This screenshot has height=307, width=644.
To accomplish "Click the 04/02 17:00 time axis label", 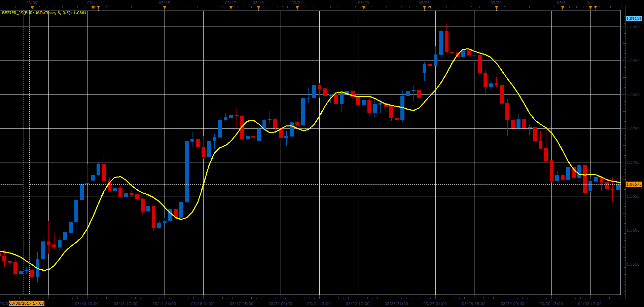I will [590, 304].
